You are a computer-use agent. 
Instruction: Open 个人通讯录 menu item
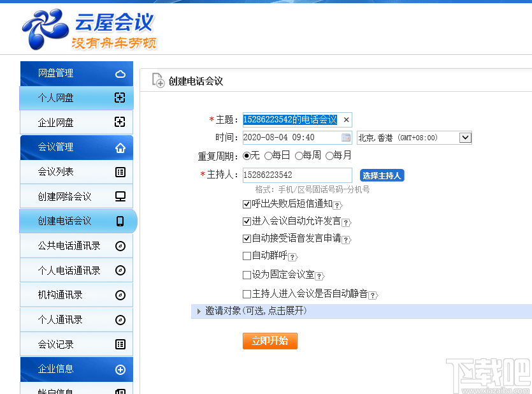(76, 319)
